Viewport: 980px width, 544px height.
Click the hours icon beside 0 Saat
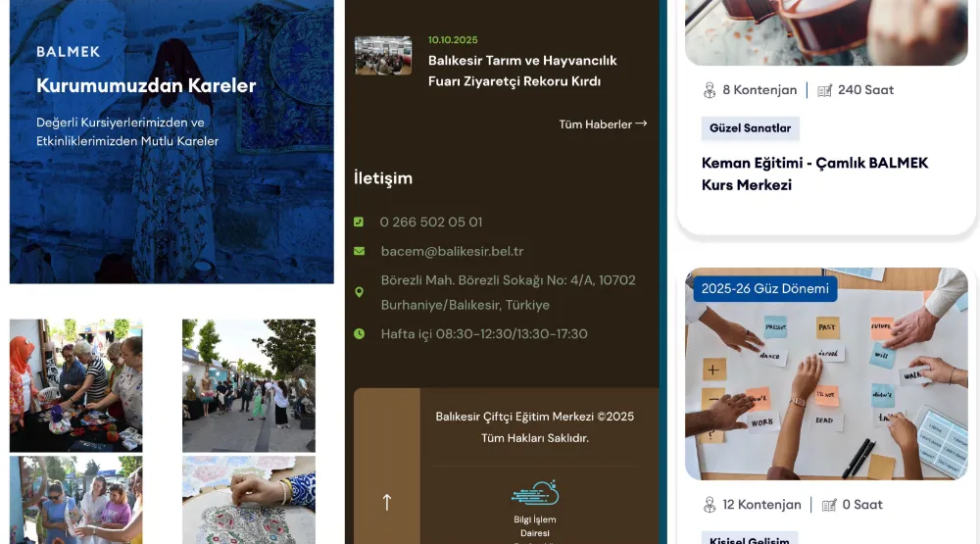pyautogui.click(x=828, y=505)
